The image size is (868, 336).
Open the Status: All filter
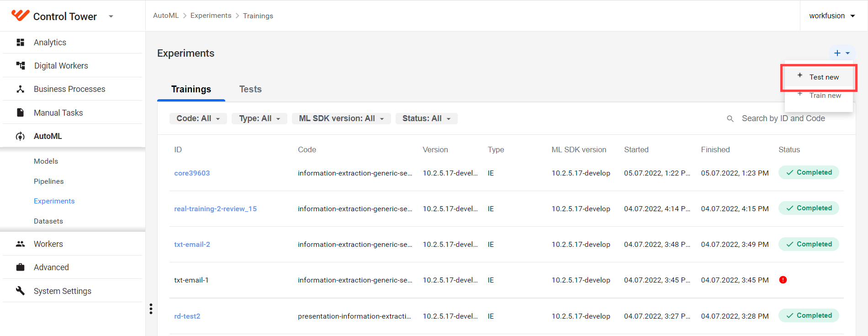pos(426,118)
